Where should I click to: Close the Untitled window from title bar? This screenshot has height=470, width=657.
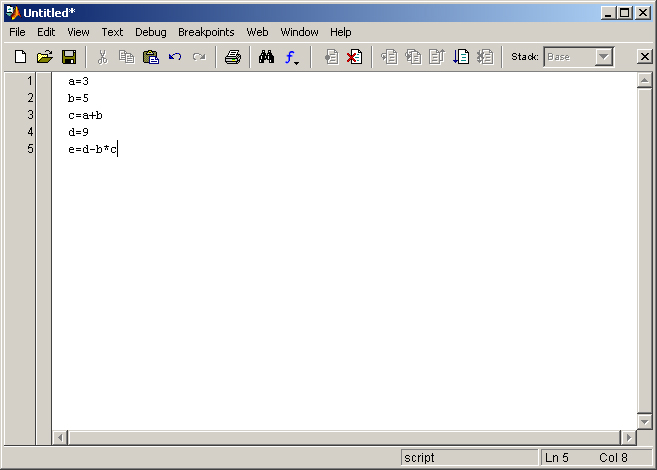pyautogui.click(x=642, y=13)
